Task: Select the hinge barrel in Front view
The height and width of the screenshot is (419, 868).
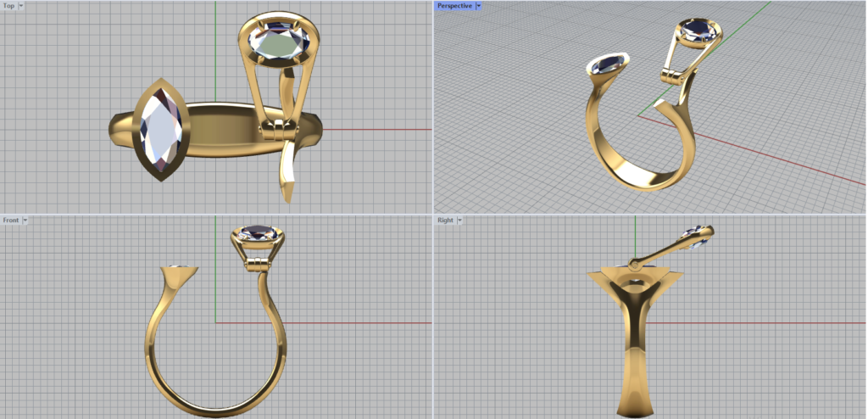Action: click(257, 265)
